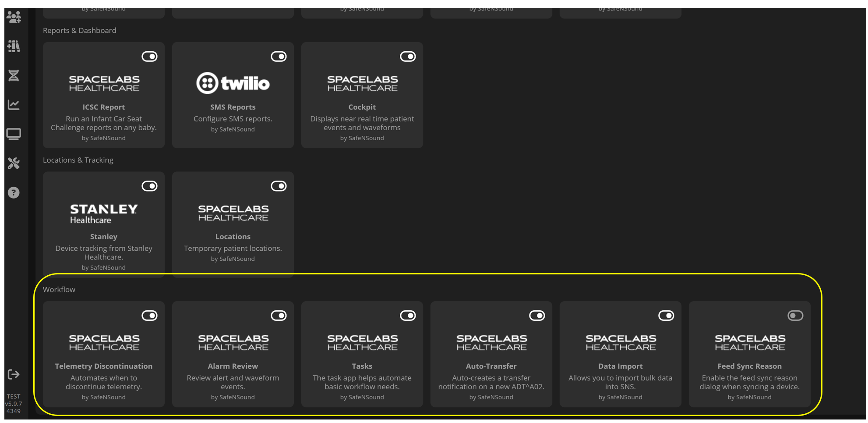Toggle the ICSC Report switch

149,57
